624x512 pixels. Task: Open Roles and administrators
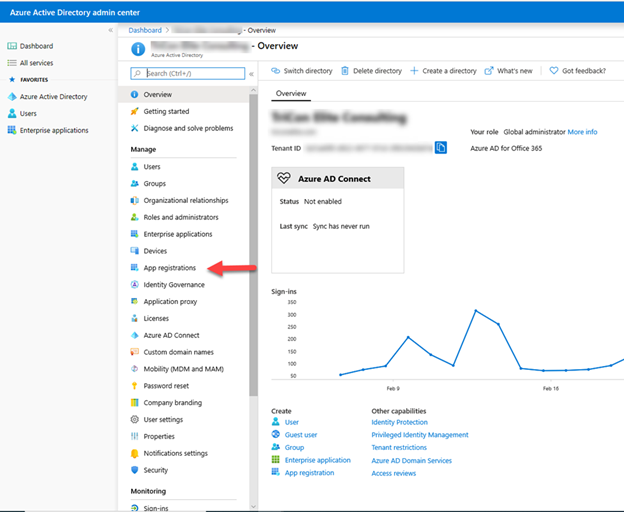181,217
